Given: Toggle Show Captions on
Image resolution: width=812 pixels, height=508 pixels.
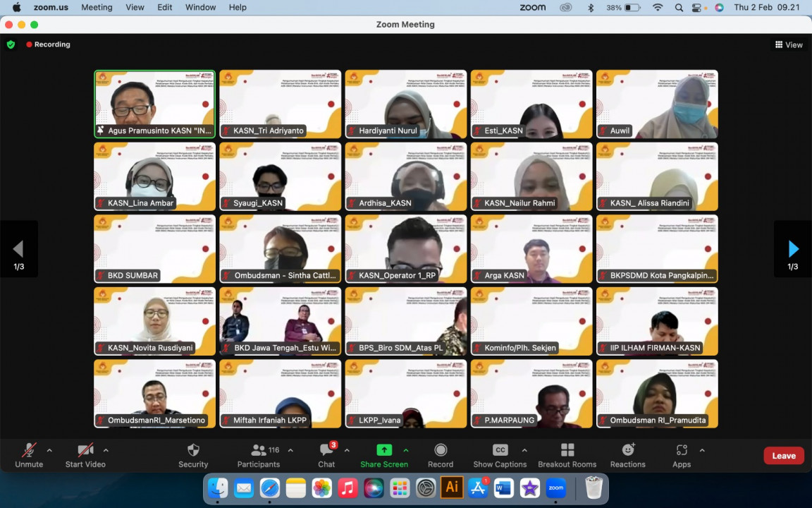Looking at the screenshot, I should pyautogui.click(x=500, y=451).
